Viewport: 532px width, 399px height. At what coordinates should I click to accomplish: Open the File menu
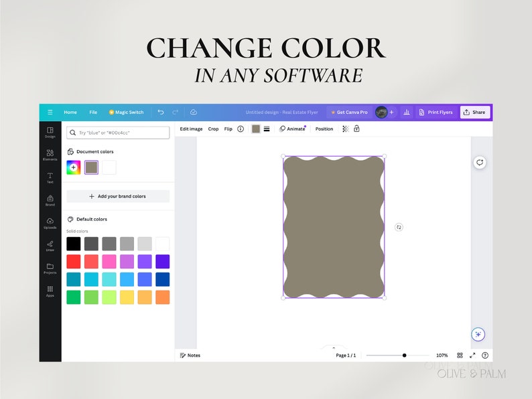pyautogui.click(x=93, y=112)
